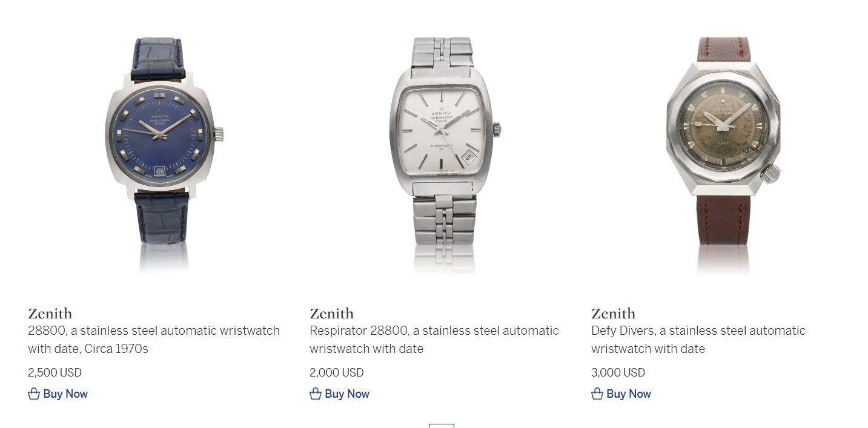Click the crown of the Defy Divers watch
The image size is (868, 428).
pyautogui.click(x=770, y=174)
